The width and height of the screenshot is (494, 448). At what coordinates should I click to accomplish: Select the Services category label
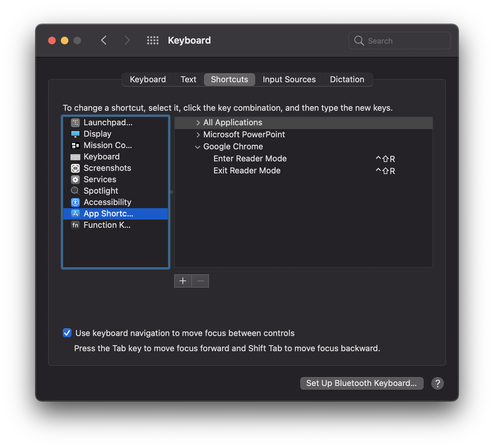(x=100, y=179)
